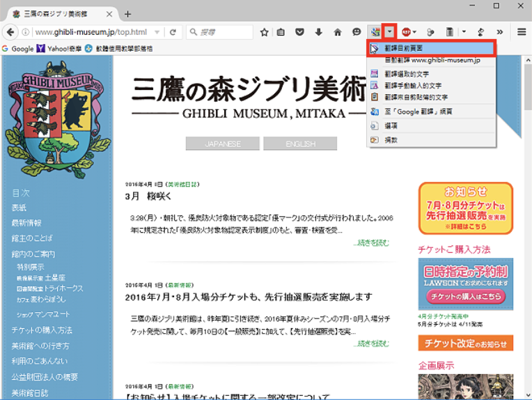Open the red ABP adblock icon
This screenshot has width=532, height=400.
406,32
